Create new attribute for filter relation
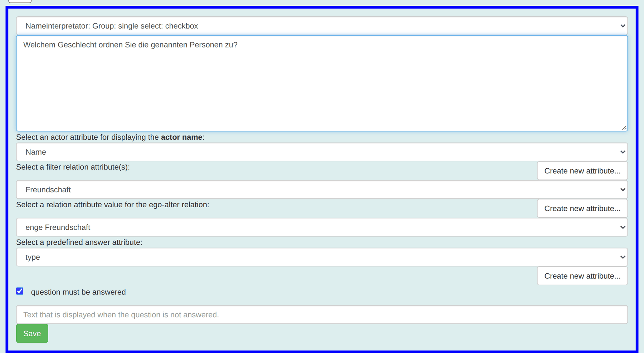 pos(582,171)
